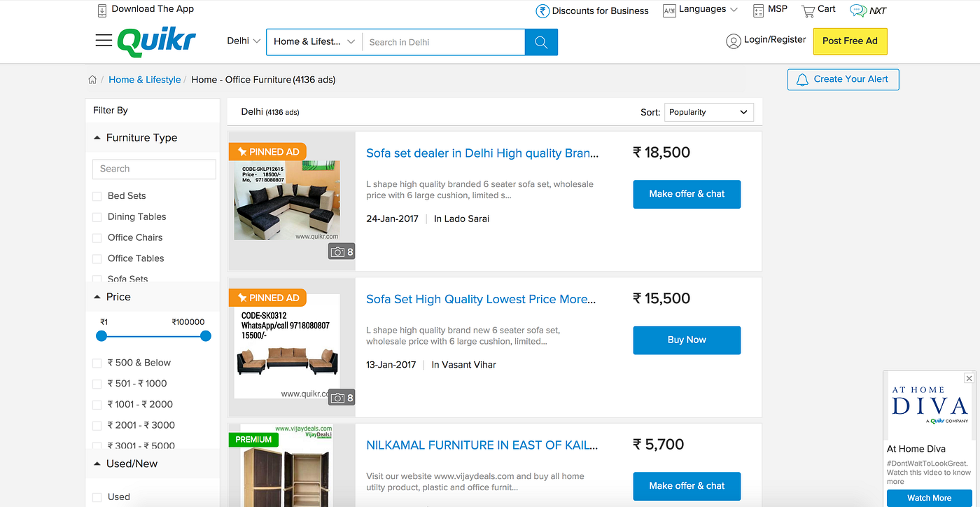The height and width of the screenshot is (507, 980).
Task: Click Post Free Ad button
Action: pyautogui.click(x=850, y=41)
